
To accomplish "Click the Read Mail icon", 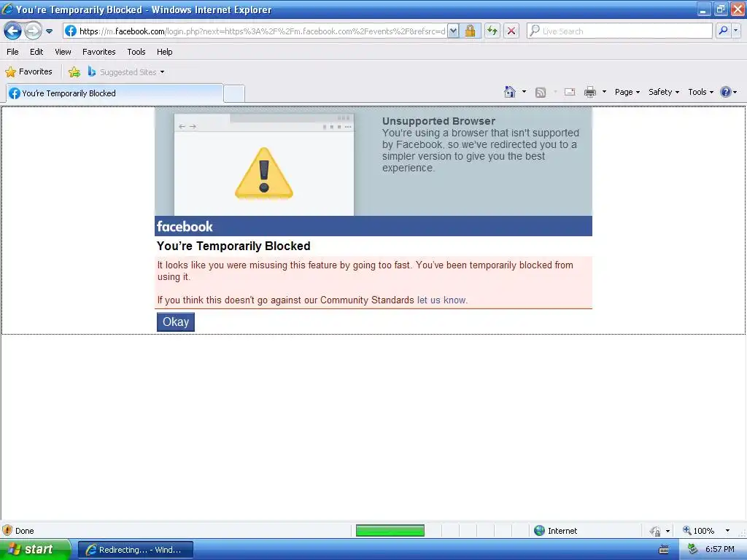I will click(570, 92).
